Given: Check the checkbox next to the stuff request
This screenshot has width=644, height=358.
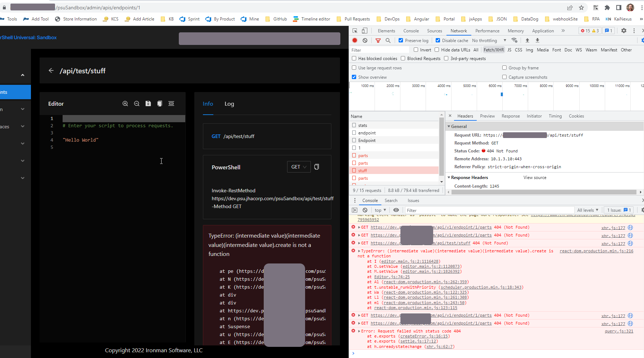Looking at the screenshot, I should pos(354,170).
